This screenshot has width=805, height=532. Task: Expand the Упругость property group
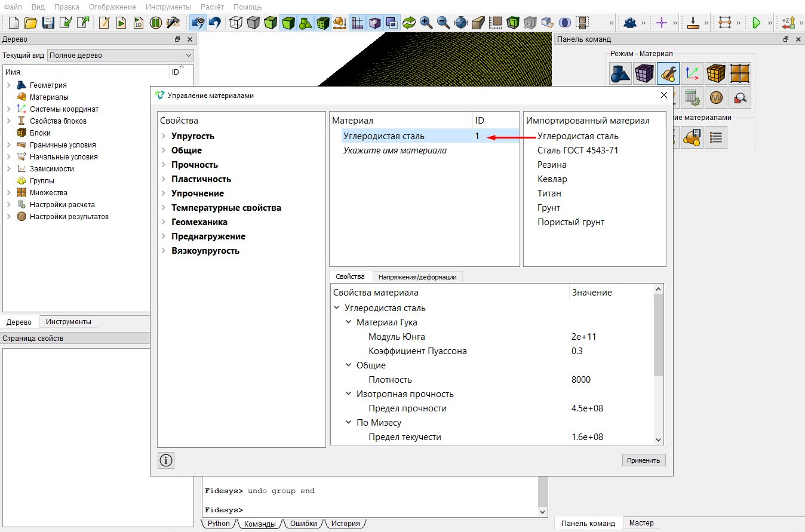[x=164, y=136]
